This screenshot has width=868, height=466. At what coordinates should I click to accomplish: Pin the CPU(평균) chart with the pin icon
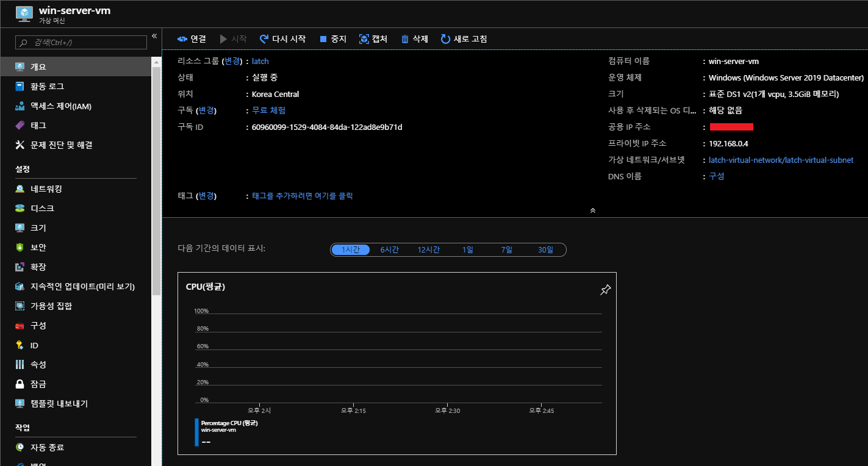(x=605, y=290)
